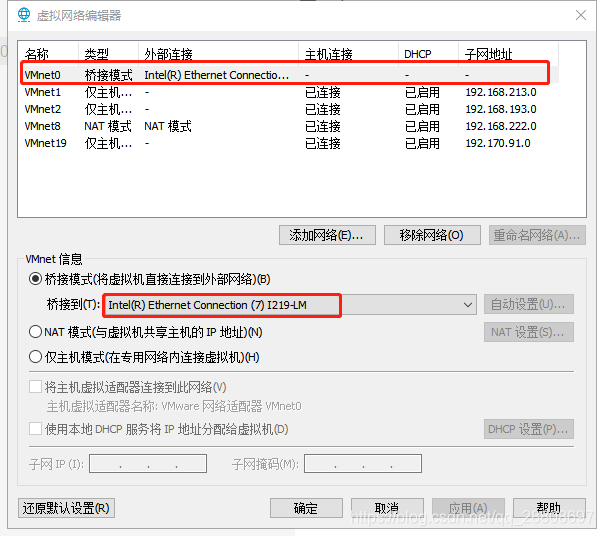Click the DHCP column header
This screenshot has width=604, height=536.
[428, 54]
